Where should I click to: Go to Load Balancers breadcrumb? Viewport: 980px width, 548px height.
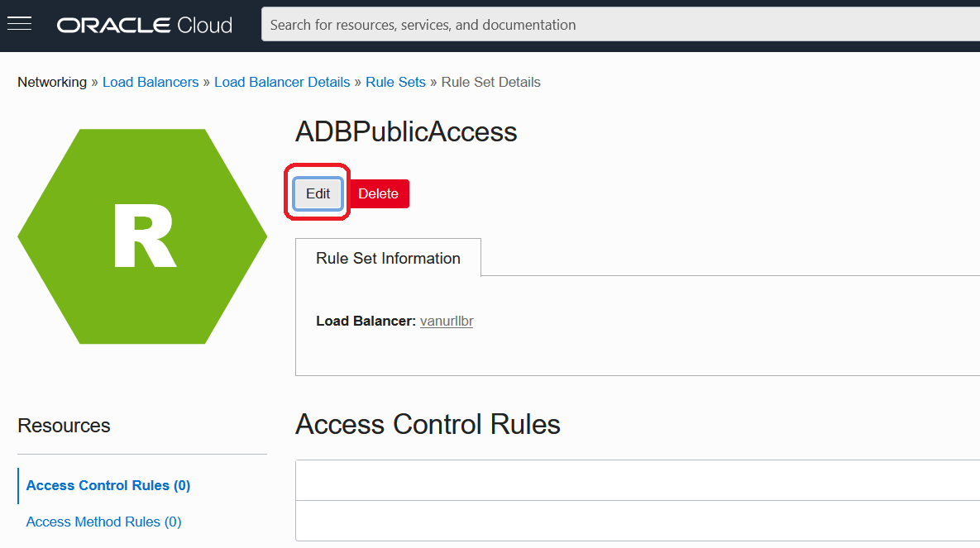pos(151,82)
